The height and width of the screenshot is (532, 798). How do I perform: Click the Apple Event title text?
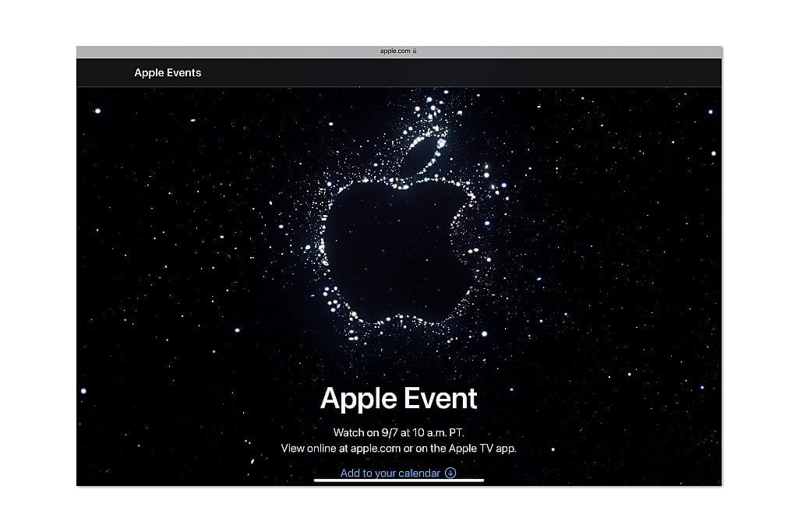point(399,398)
